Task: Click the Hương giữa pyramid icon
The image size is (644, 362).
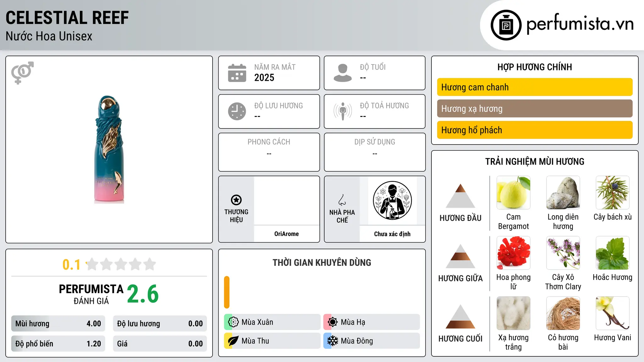Action: (x=460, y=256)
